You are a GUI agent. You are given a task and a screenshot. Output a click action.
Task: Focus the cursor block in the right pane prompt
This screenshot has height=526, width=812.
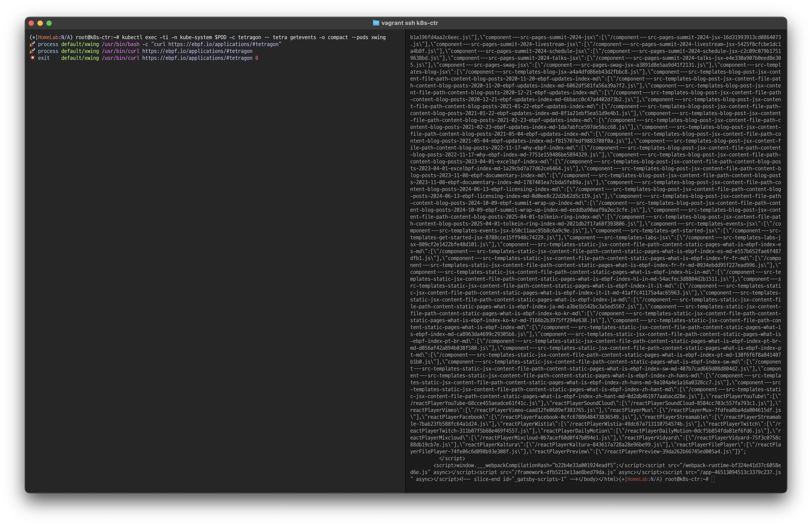tap(713, 479)
